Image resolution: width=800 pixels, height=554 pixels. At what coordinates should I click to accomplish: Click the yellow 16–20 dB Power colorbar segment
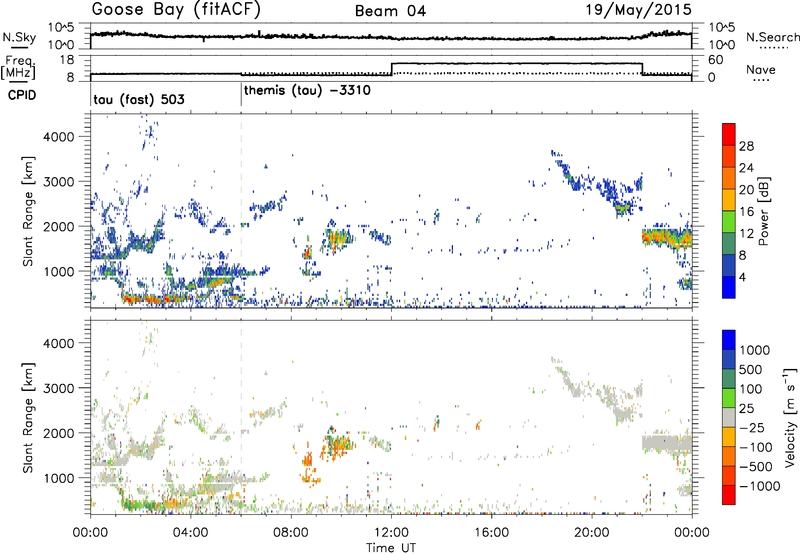point(729,199)
